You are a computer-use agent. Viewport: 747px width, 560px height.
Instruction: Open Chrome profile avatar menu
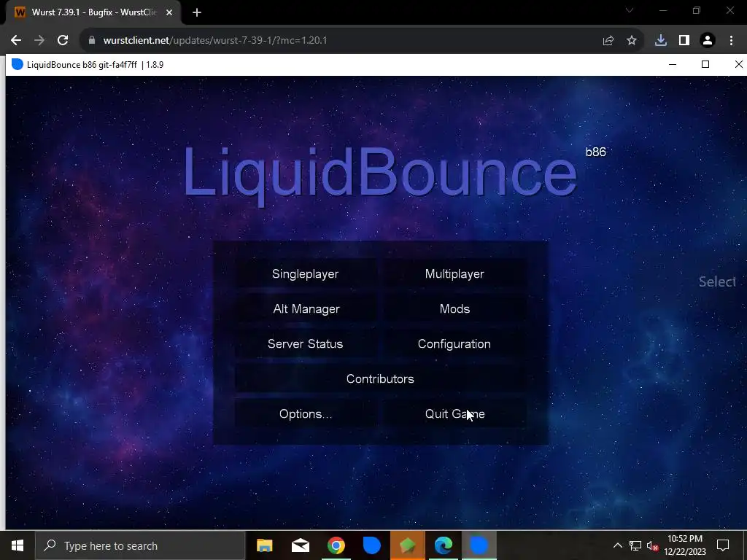click(708, 41)
